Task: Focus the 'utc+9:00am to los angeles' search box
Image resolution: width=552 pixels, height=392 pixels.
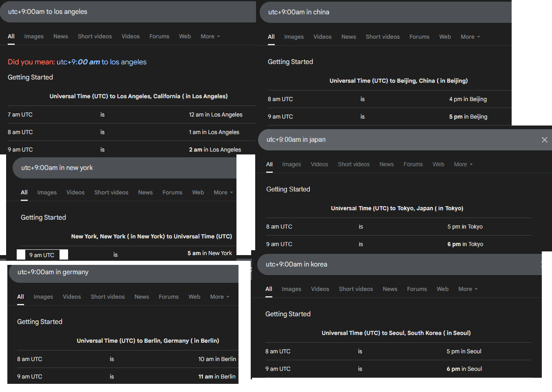Action: 128,12
